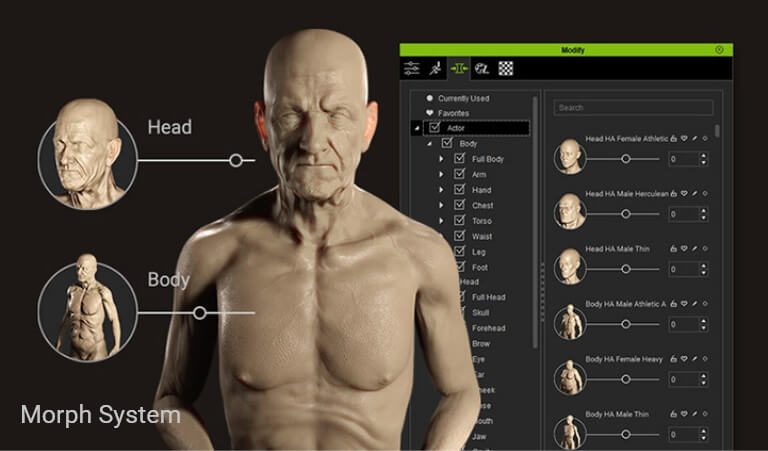Click the heart icon for Body HA Female Heavy

(684, 359)
